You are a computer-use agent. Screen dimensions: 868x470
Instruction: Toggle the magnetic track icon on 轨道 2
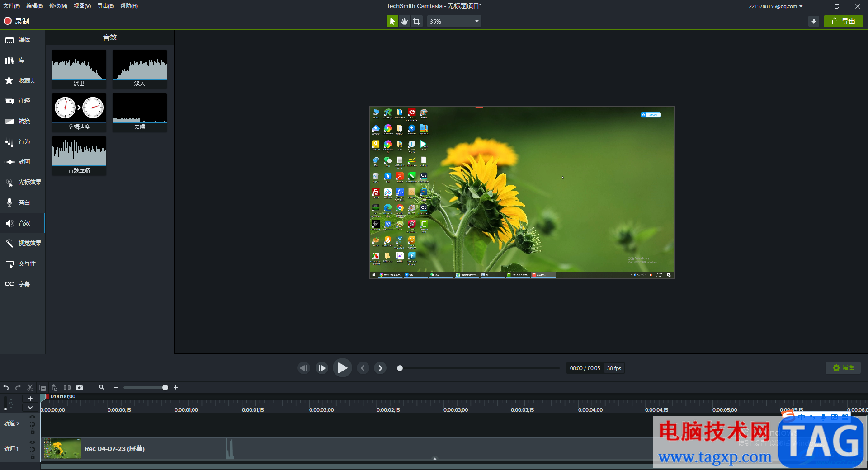click(x=33, y=424)
